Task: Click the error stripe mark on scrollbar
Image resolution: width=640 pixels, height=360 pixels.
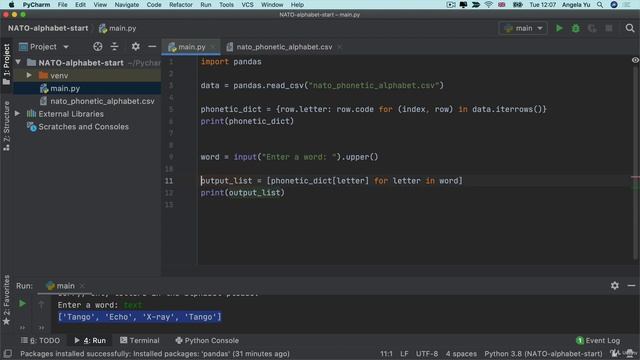Action: click(x=635, y=177)
